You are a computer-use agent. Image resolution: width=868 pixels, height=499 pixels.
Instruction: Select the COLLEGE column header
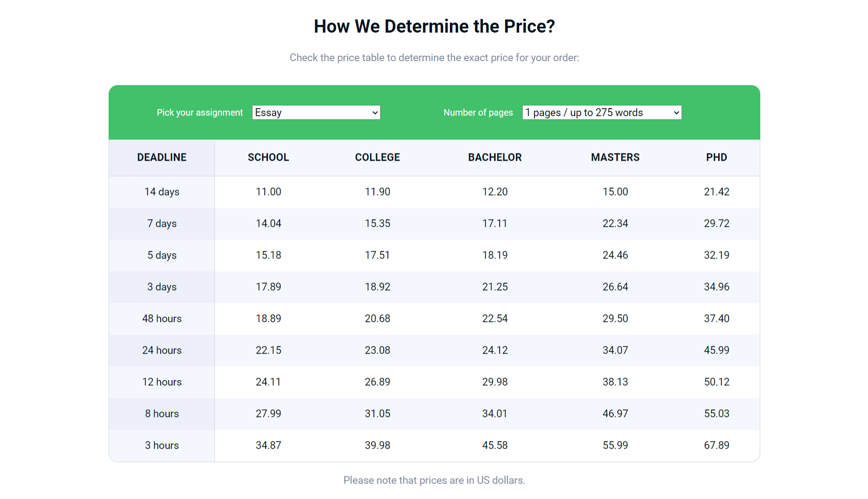[377, 157]
